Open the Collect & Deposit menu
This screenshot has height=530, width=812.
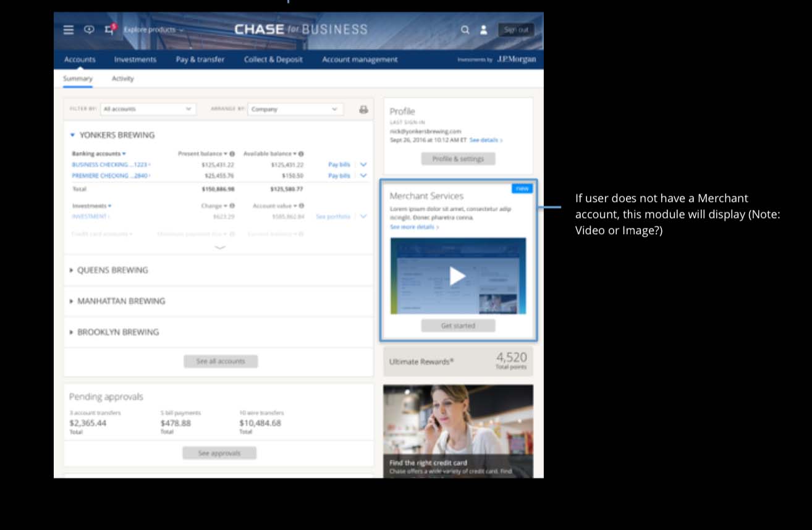point(273,59)
